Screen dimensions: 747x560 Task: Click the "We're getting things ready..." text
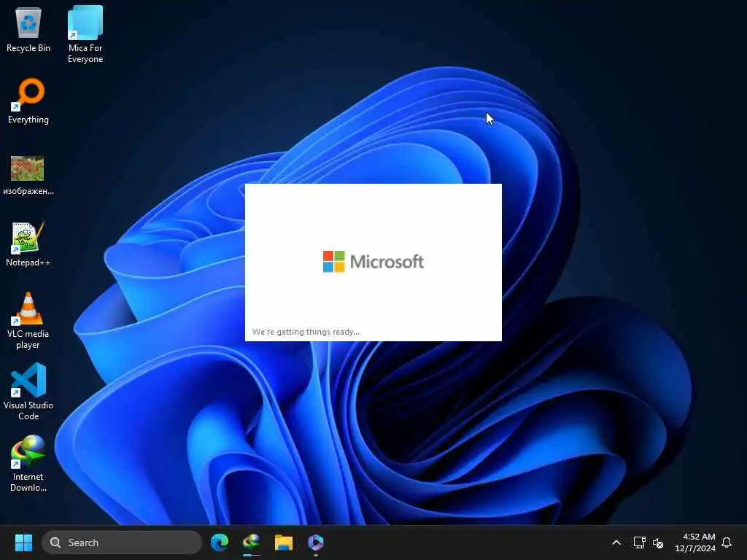(x=306, y=332)
